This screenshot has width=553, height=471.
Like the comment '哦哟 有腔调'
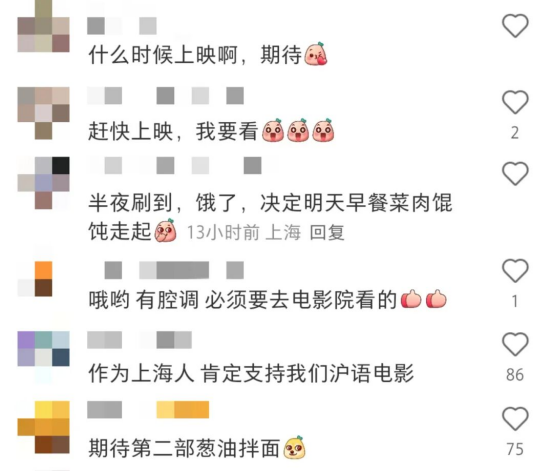pyautogui.click(x=515, y=271)
